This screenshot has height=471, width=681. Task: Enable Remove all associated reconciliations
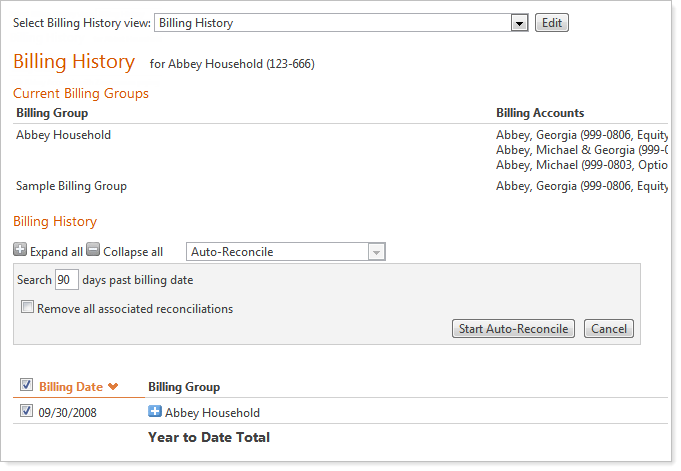point(28,309)
